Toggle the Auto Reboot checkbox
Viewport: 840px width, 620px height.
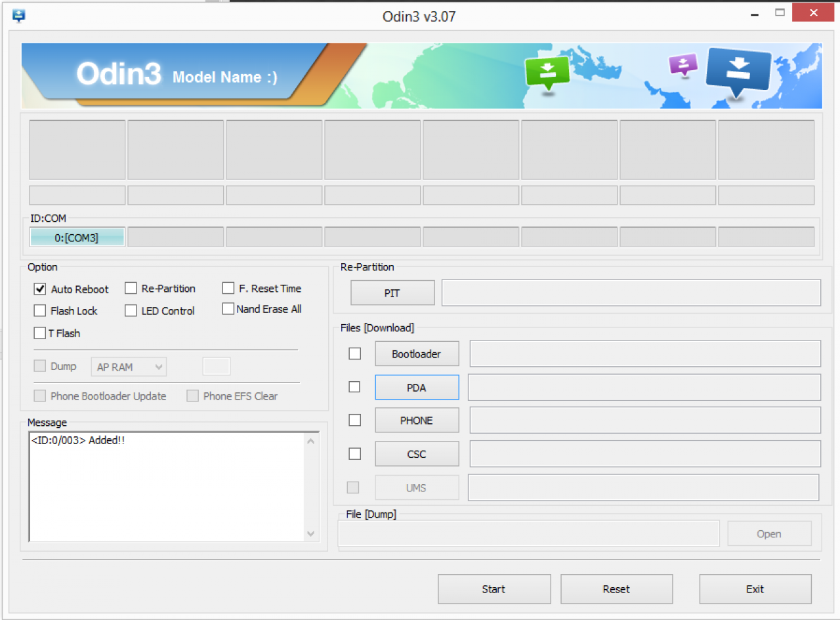[x=40, y=289]
